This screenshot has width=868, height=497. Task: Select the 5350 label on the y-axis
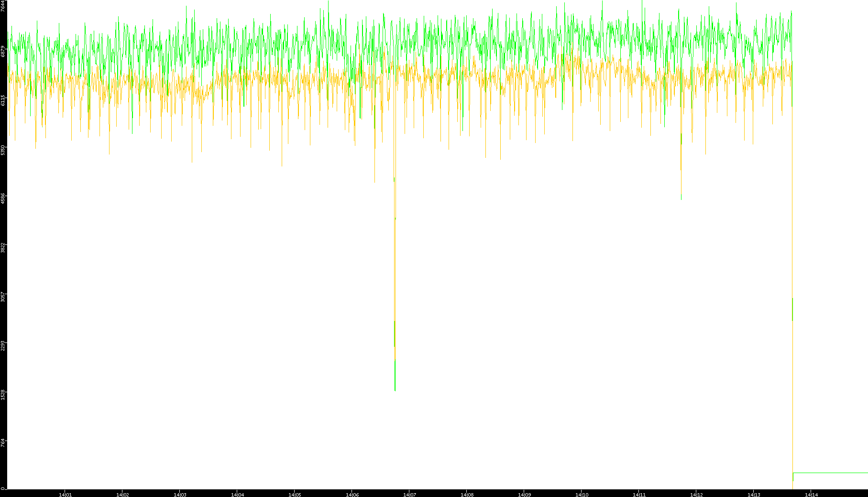tap(3, 149)
